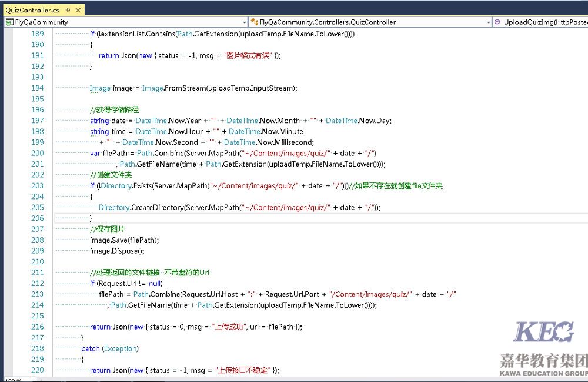Click line number 218 in the margin
Viewport: 588px width, 382px height.
(x=38, y=348)
